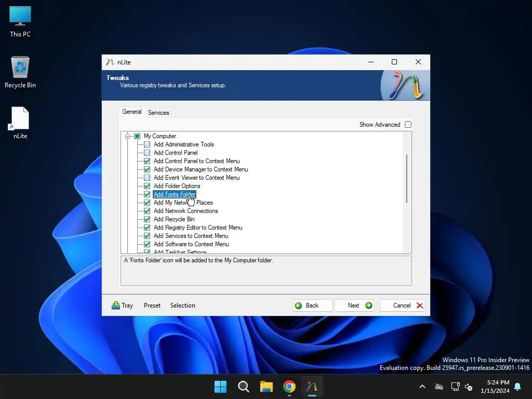Select 'Add Administrative Tools' row text
532x399 pixels.
(183, 144)
